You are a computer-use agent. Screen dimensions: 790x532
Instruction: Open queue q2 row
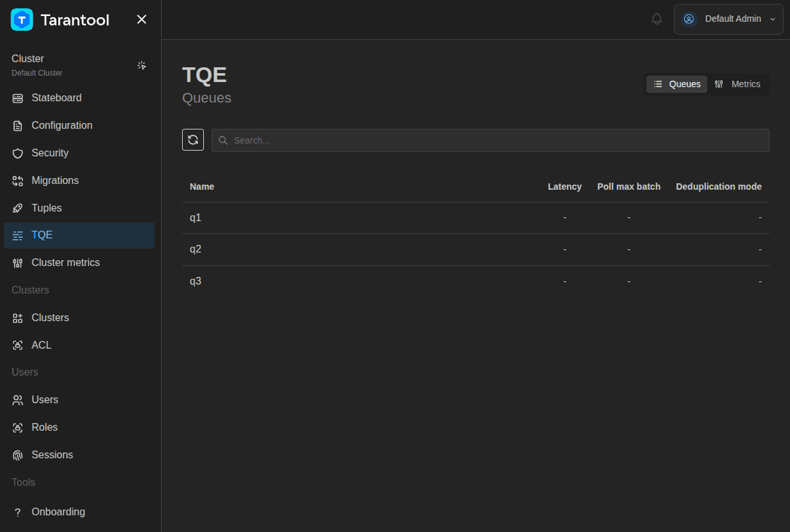pos(476,249)
